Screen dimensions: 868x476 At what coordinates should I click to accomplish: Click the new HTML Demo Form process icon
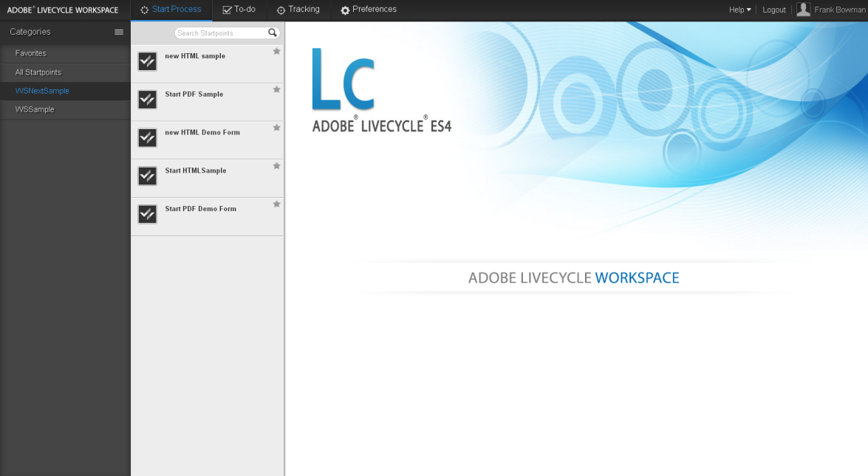tap(147, 138)
